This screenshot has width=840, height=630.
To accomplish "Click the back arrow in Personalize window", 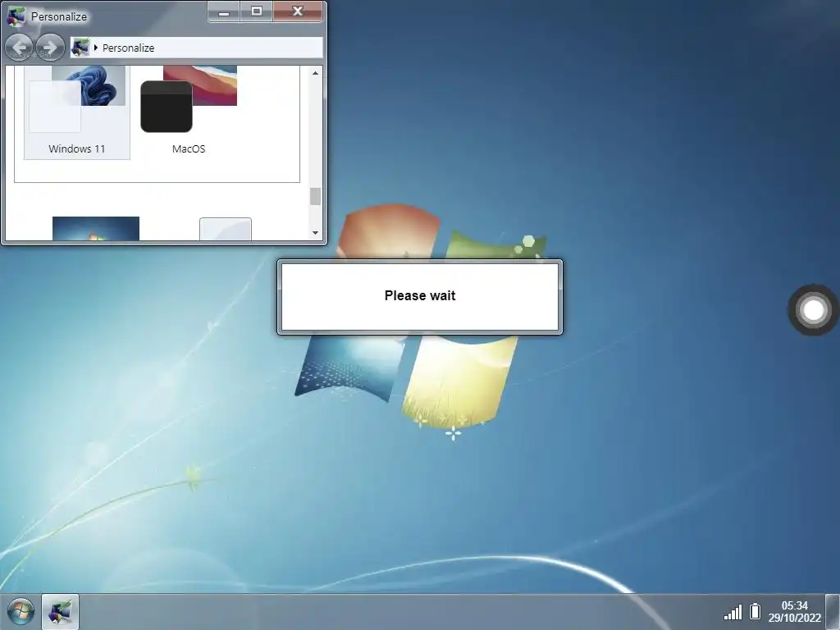I will (x=20, y=47).
